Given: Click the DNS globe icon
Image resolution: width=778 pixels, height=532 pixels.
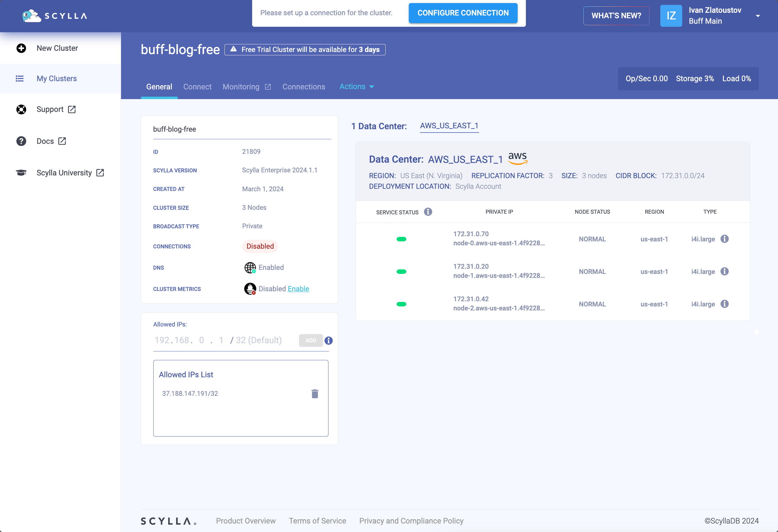Looking at the screenshot, I should pos(250,268).
